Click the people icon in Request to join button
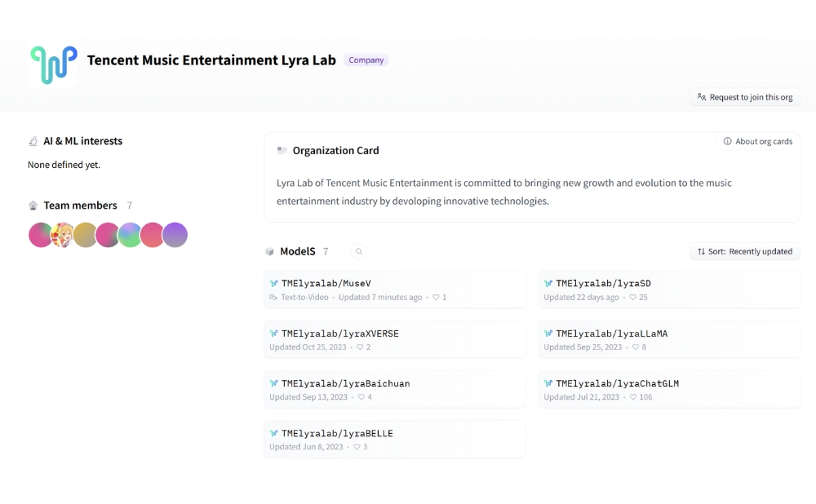The width and height of the screenshot is (816, 504). [702, 97]
